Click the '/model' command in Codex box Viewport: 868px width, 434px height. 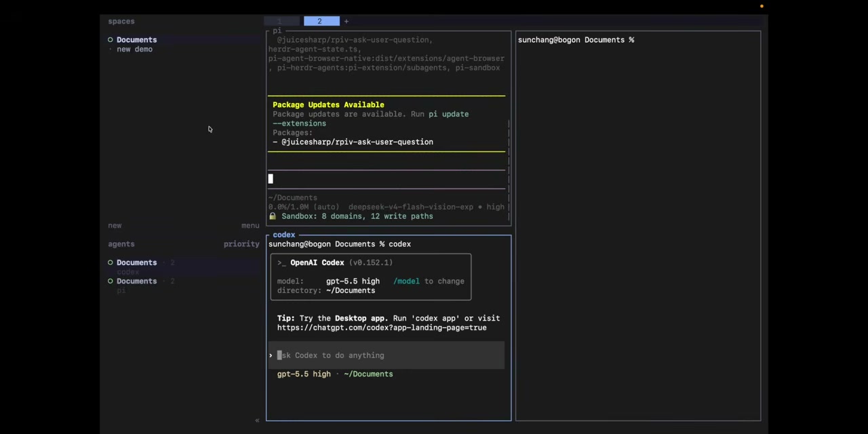tap(406, 281)
